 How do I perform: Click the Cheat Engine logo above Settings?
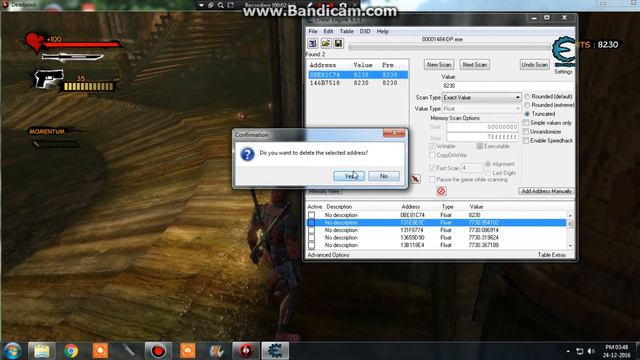click(563, 51)
